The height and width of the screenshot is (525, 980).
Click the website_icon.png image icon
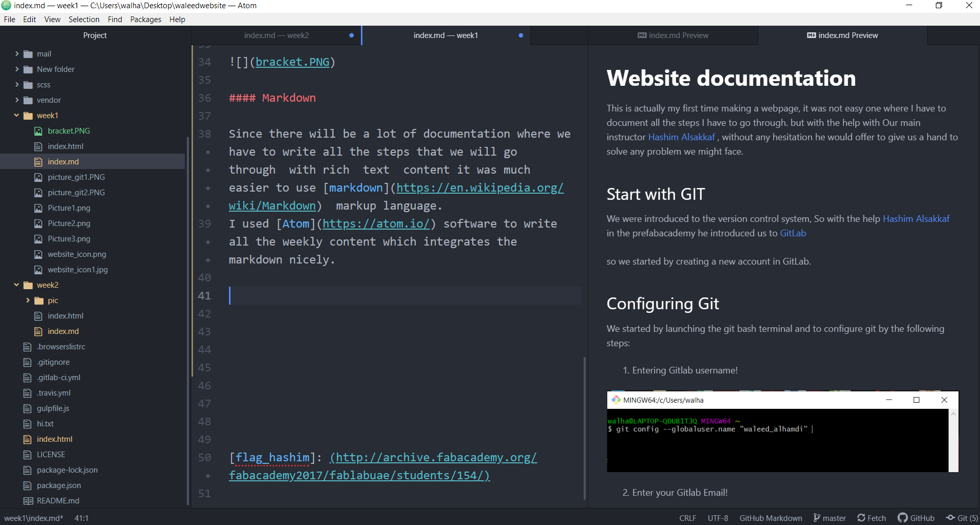click(x=39, y=254)
